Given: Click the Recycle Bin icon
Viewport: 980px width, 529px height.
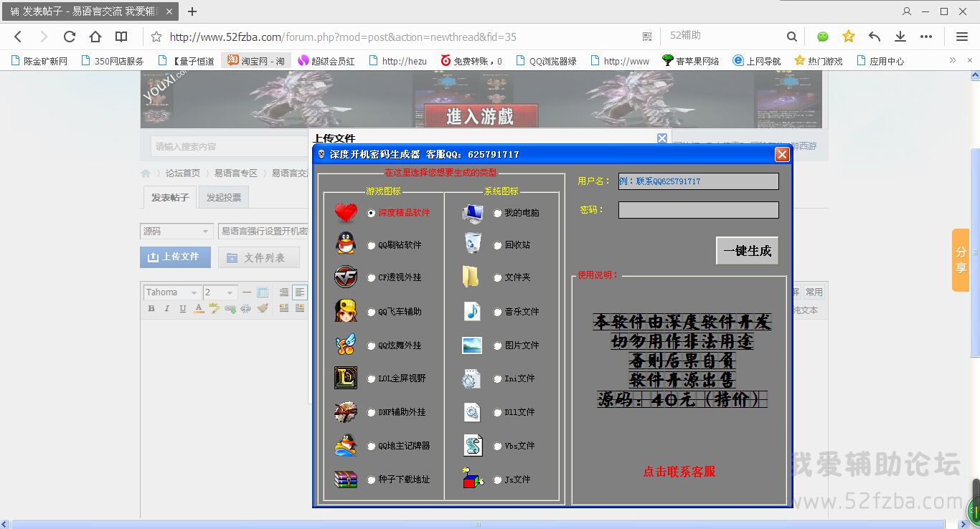Looking at the screenshot, I should click(473, 244).
